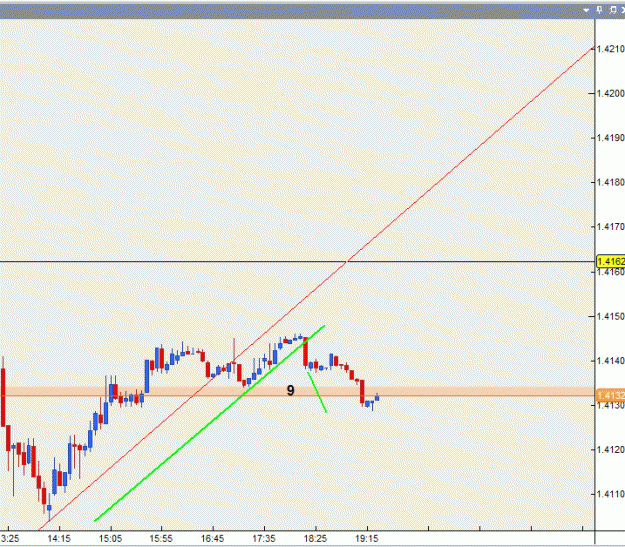Click the 1.4170 price axis label
The height and width of the screenshot is (547, 625).
click(x=611, y=227)
